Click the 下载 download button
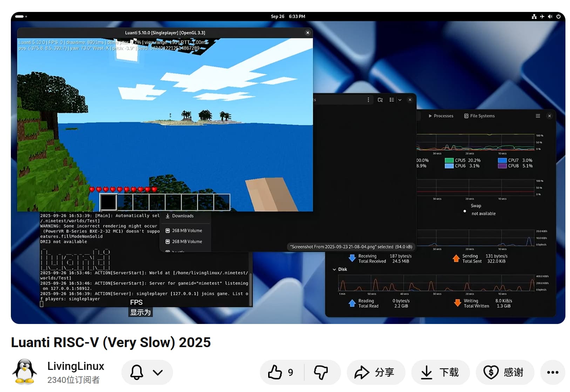The width and height of the screenshot is (570, 392). pyautogui.click(x=440, y=372)
